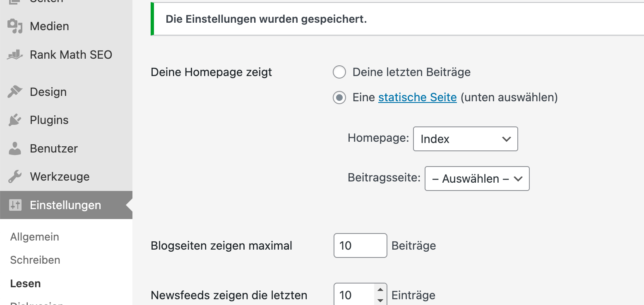This screenshot has width=644, height=305.
Task: Open the Homepage dropdown showing Index
Action: tap(465, 139)
